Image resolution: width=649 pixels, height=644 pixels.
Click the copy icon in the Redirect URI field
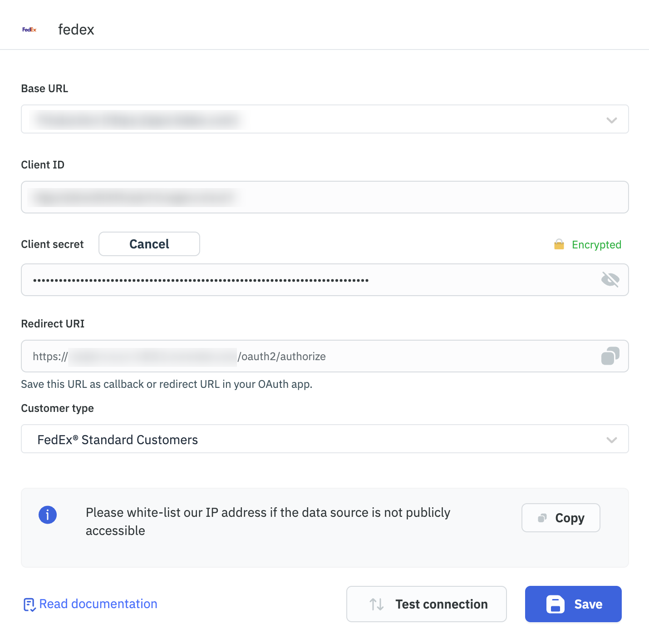610,356
